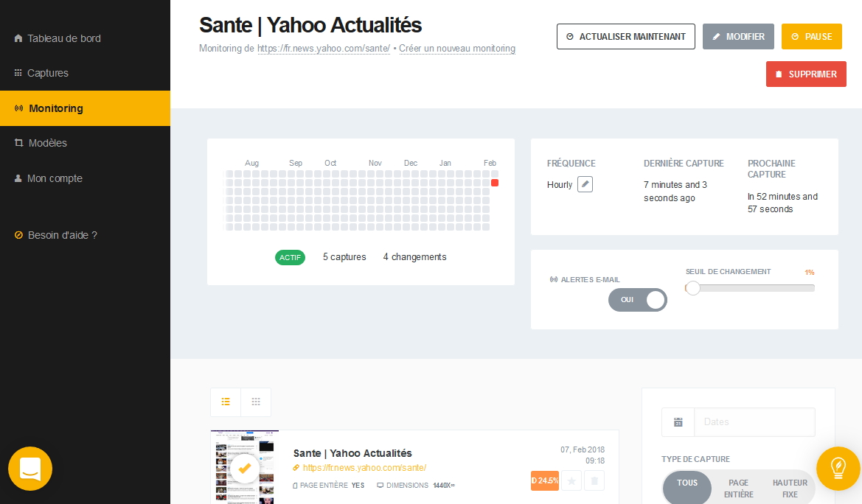Click the "7 minutes and 3 seconds ago" text
862x504 pixels.
click(675, 192)
